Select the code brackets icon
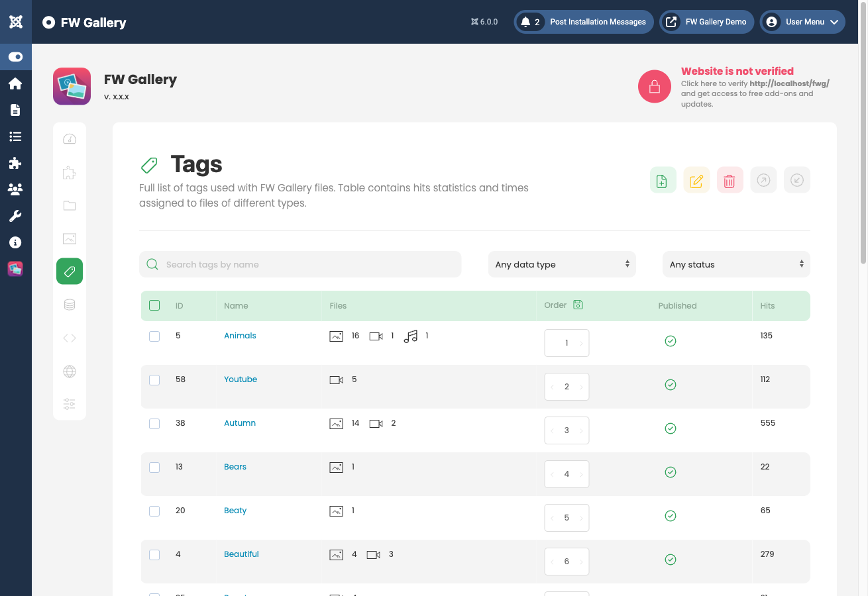Viewport: 868px width, 596px height. point(70,338)
